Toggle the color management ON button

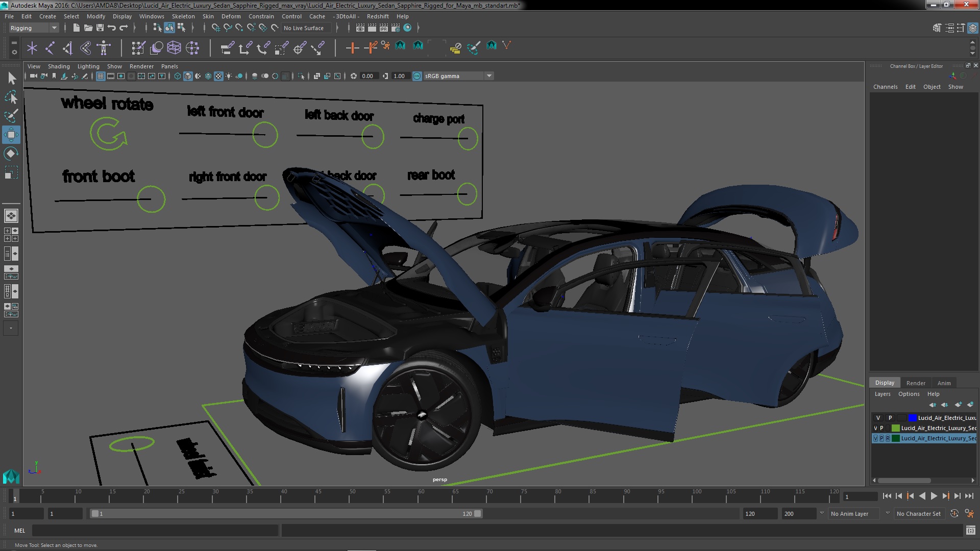417,76
